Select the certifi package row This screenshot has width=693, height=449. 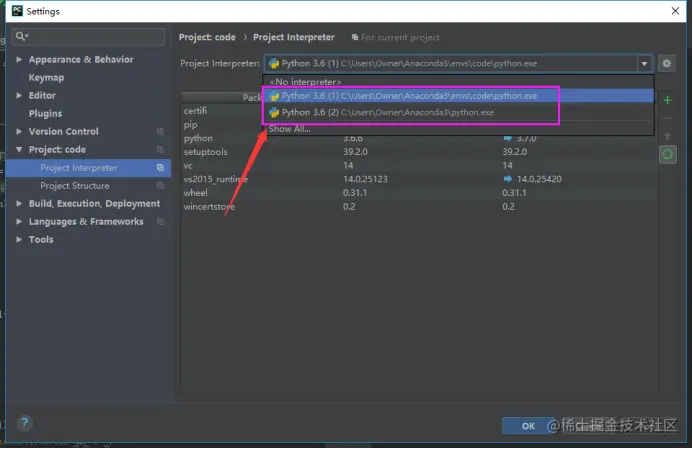(x=419, y=110)
